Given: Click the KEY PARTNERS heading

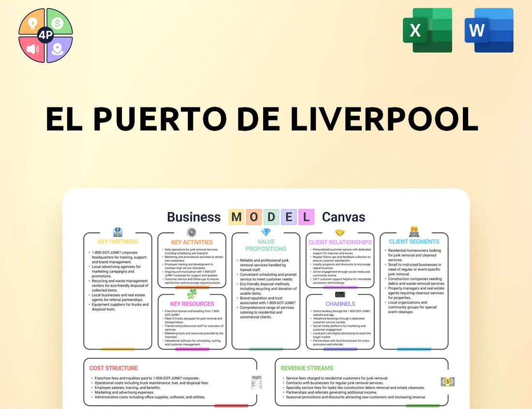Looking at the screenshot, I should [118, 242].
